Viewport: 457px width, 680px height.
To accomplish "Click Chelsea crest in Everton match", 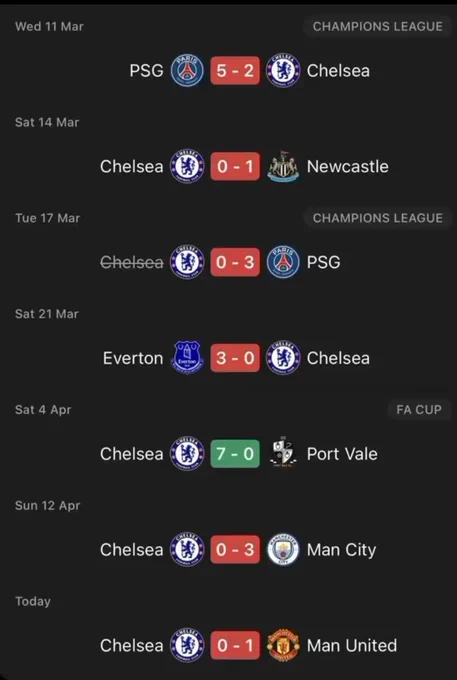I will click(x=283, y=358).
